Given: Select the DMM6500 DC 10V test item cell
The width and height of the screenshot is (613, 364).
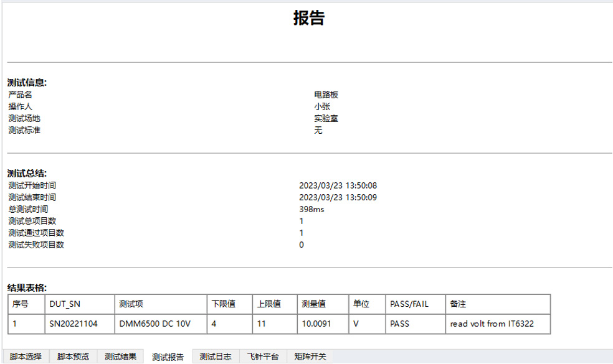Looking at the screenshot, I should point(154,324).
